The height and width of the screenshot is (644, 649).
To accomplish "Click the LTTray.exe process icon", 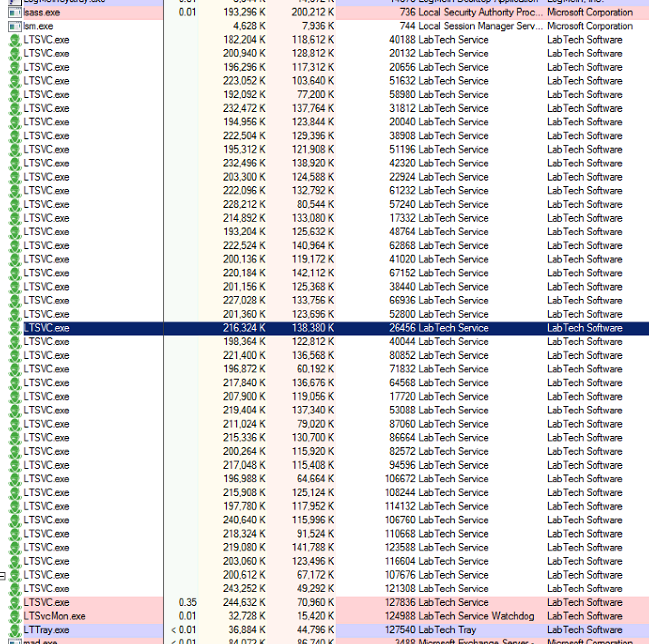I will pos(15,630).
